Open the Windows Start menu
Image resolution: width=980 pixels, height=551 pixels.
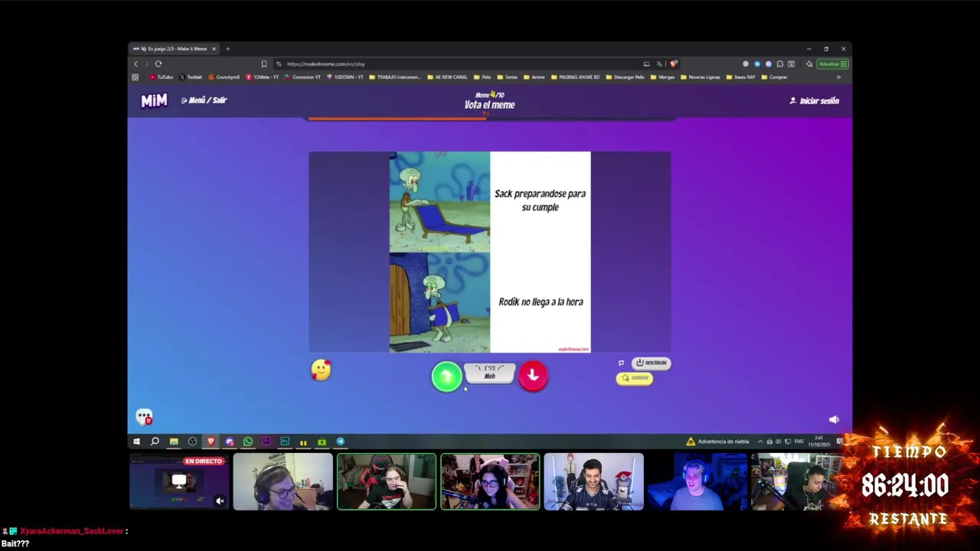click(136, 442)
